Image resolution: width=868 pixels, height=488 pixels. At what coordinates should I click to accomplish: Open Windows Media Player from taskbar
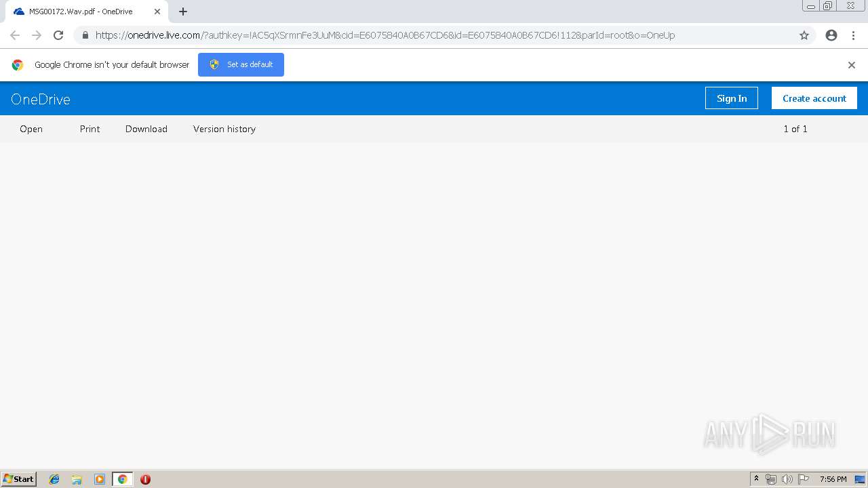tap(100, 479)
